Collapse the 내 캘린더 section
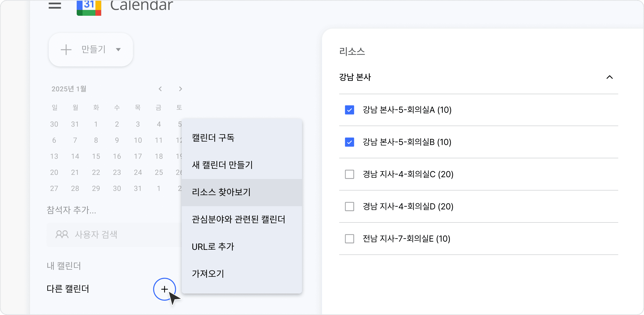 click(x=63, y=266)
